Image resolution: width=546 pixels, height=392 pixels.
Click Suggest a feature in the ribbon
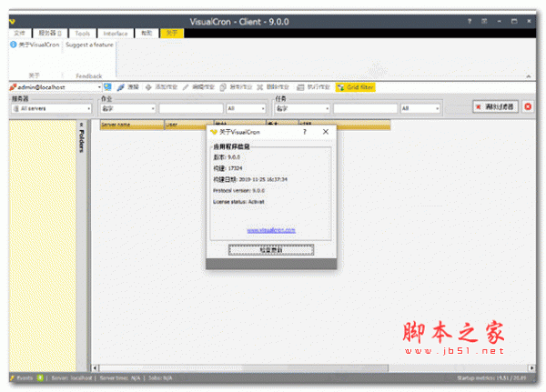coord(89,45)
